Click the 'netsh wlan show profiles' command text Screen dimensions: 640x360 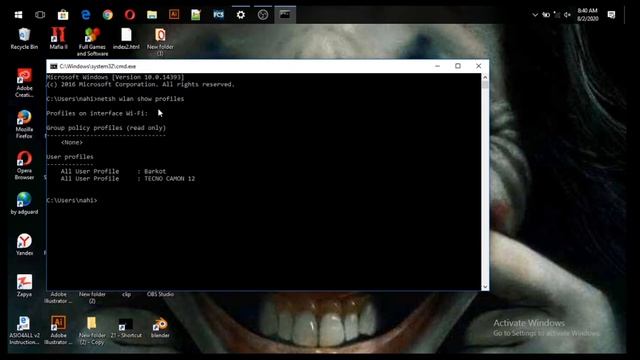(x=140, y=99)
